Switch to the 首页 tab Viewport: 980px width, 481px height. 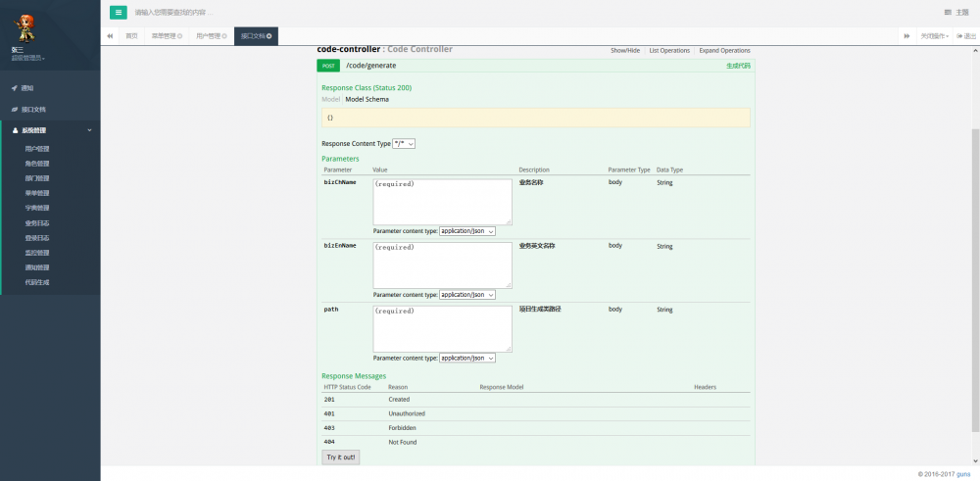[x=131, y=36]
